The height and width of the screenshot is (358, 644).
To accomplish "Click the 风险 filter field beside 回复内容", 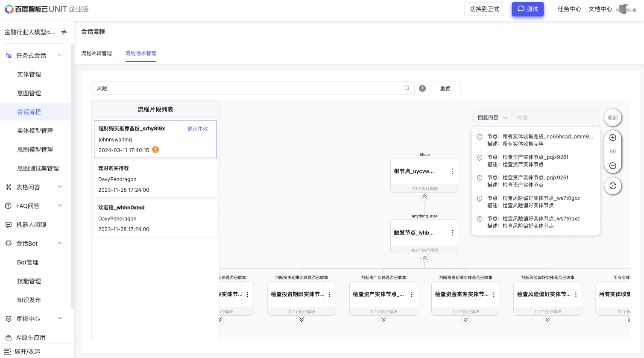I will point(556,117).
